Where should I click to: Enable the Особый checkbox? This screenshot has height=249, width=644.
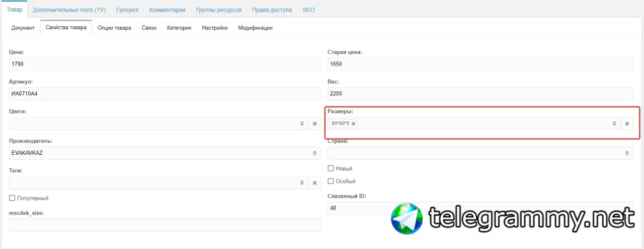[x=331, y=181]
